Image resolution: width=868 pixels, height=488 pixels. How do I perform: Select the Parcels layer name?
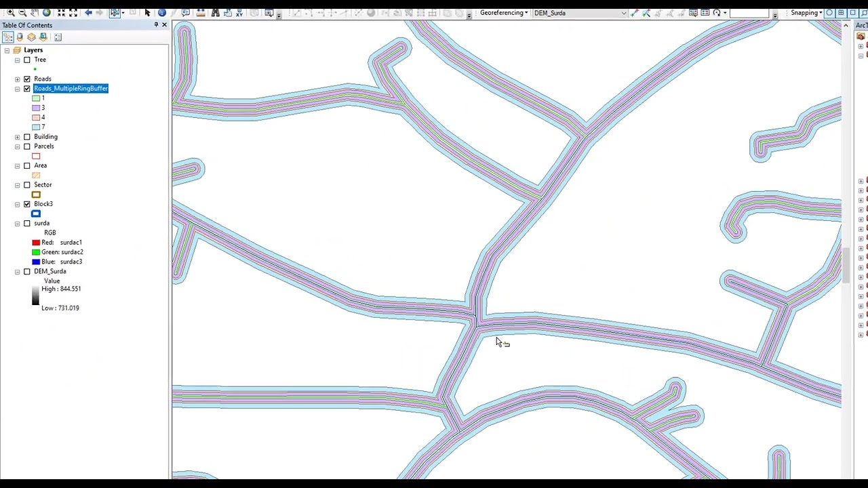(44, 146)
